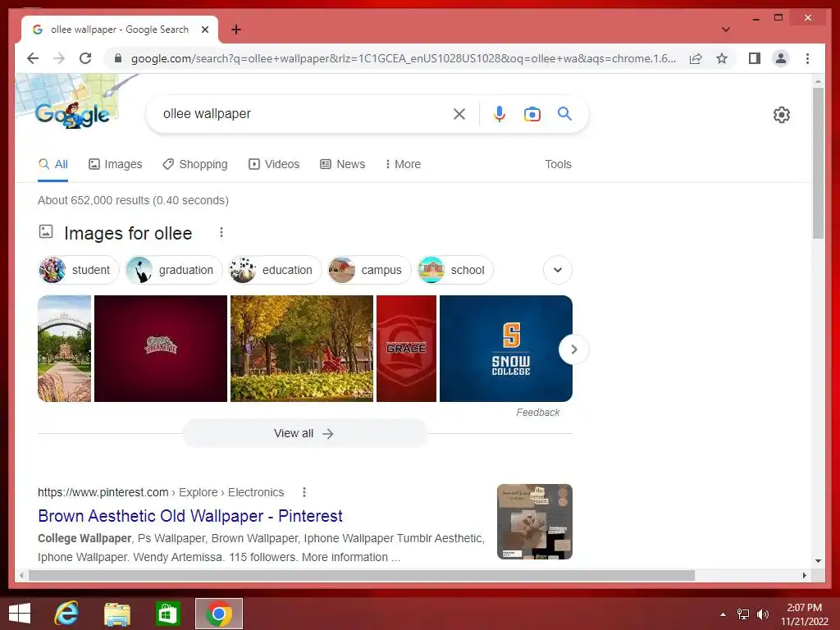Send Feedback on image results
The width and height of the screenshot is (840, 630).
[x=537, y=413]
